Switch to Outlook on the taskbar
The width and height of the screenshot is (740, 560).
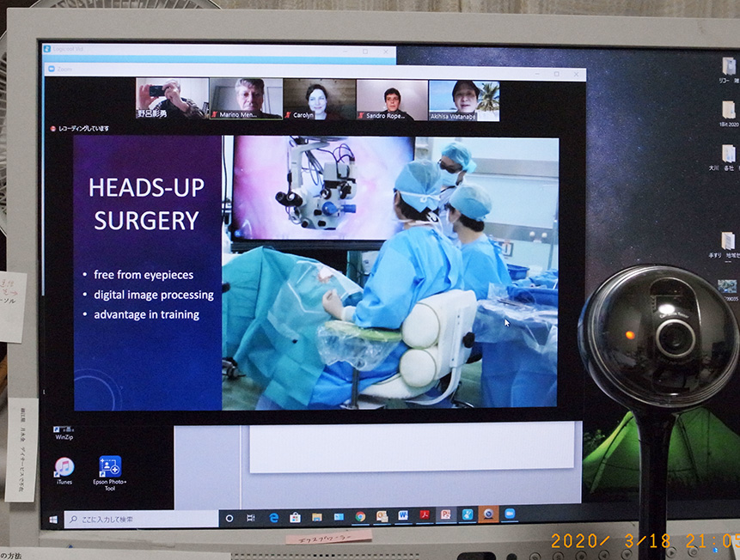coord(382,516)
